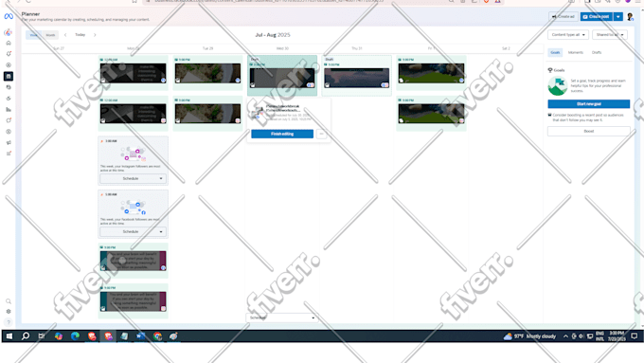644x363 pixels.
Task: Open Google Chrome from the taskbar
Action: coord(157,336)
